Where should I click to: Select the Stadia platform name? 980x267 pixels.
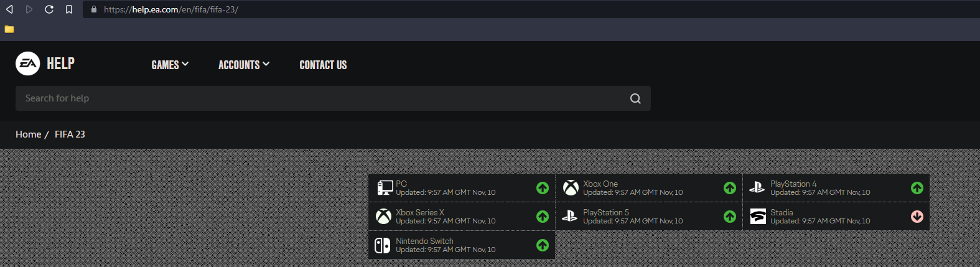pyautogui.click(x=782, y=212)
